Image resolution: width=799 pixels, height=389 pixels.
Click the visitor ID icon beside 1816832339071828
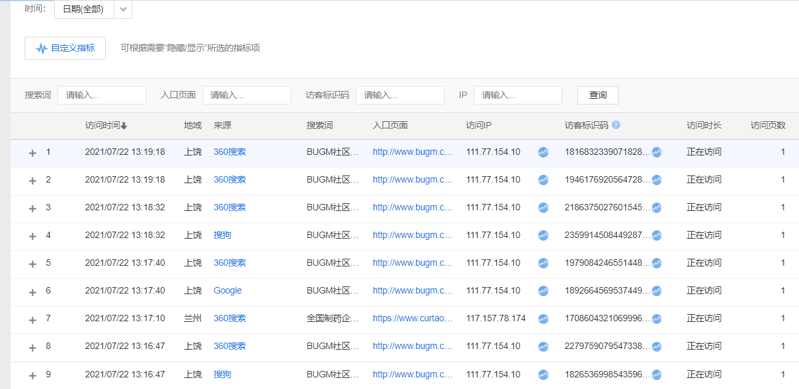(656, 152)
